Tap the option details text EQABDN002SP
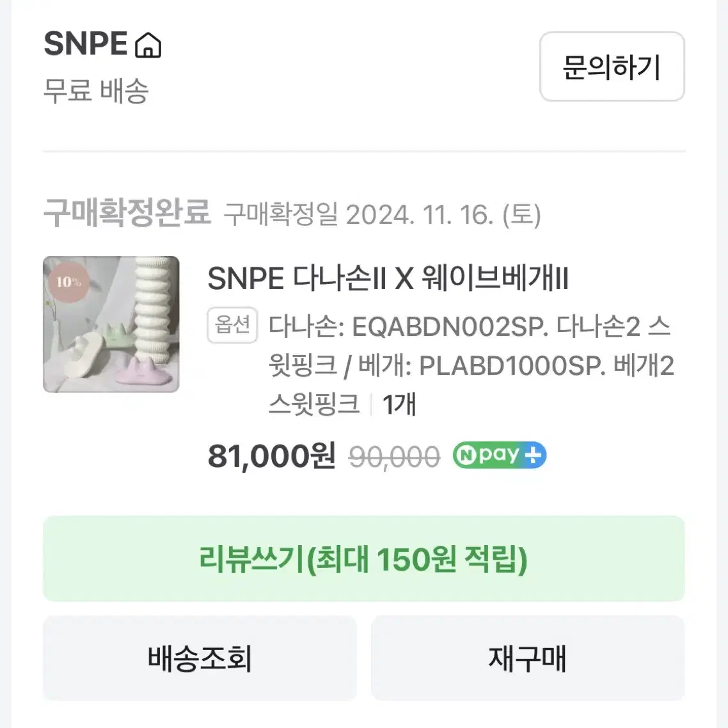Screen dimensions: 728x728 pyautogui.click(x=450, y=326)
